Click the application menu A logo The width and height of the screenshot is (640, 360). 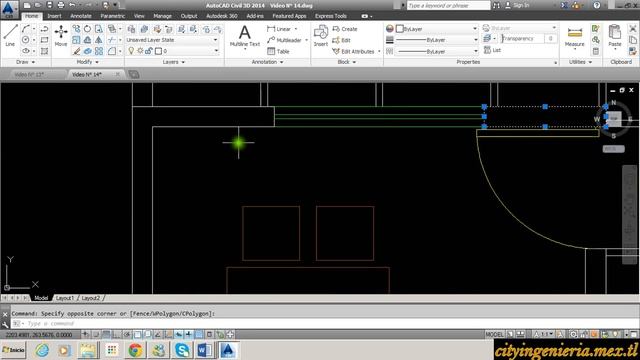[9, 9]
